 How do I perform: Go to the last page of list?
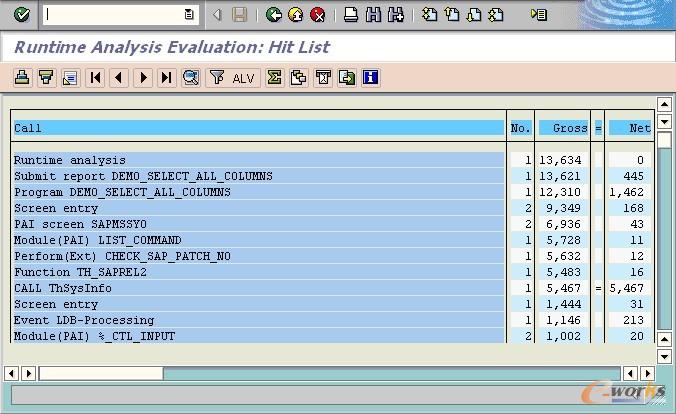(x=166, y=77)
